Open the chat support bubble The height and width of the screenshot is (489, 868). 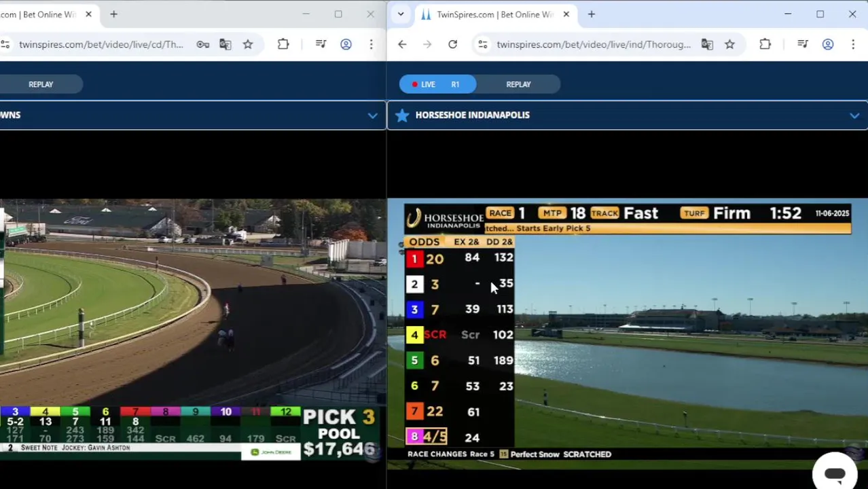point(835,473)
